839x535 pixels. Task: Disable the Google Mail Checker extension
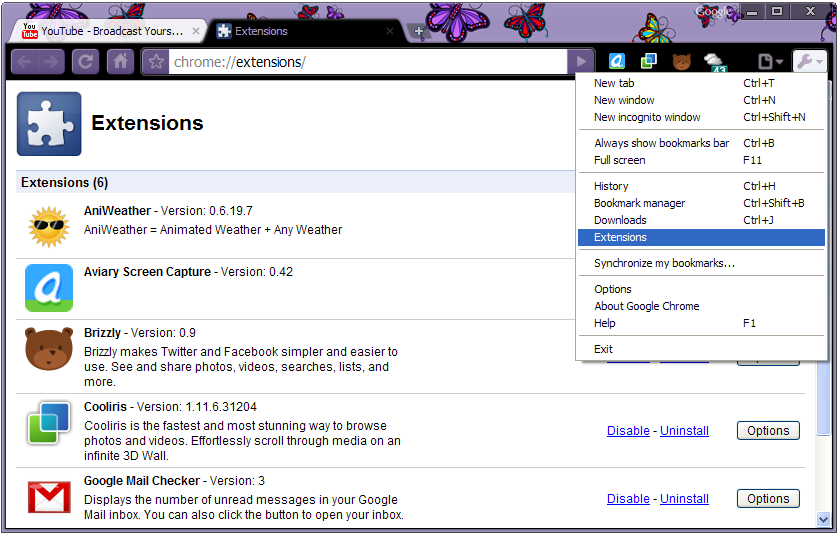tap(628, 499)
